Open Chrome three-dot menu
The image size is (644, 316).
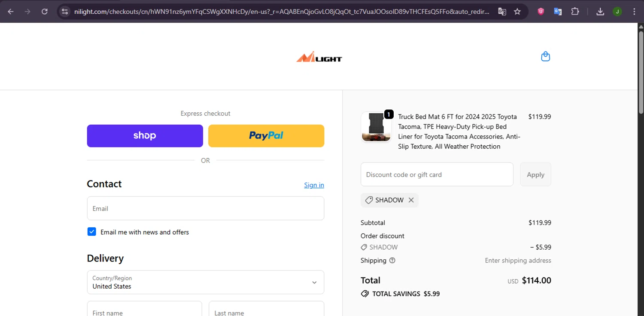pos(634,12)
